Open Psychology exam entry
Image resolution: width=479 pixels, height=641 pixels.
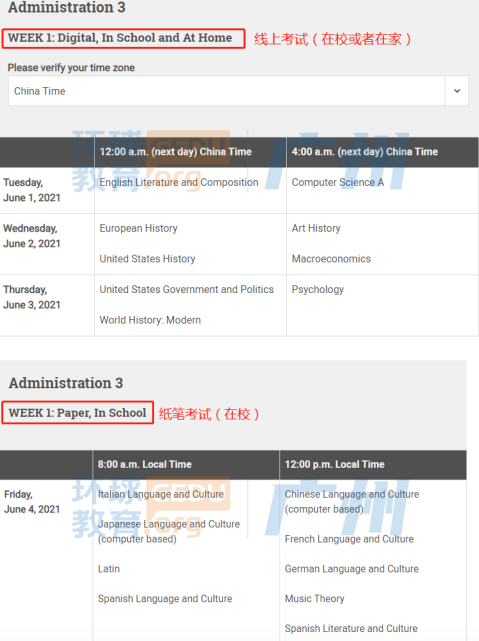click(x=318, y=289)
